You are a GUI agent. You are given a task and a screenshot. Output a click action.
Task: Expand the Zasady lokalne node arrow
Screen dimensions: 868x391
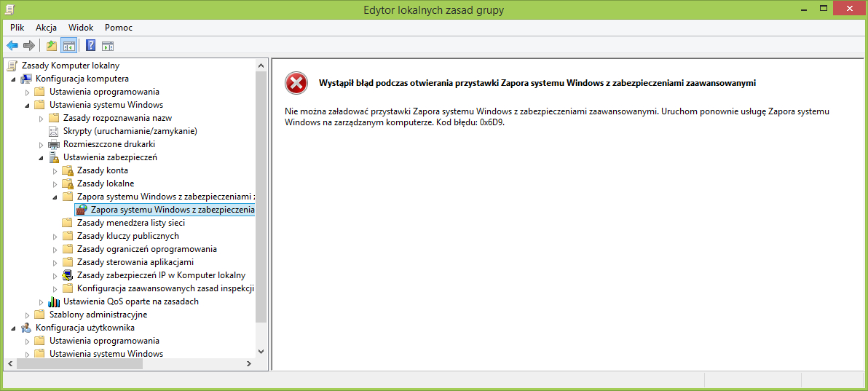[55, 184]
